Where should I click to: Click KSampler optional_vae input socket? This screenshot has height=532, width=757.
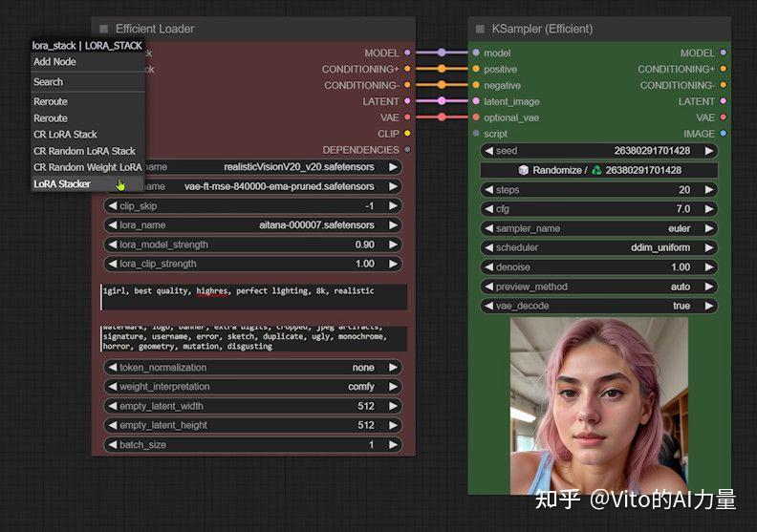point(476,117)
